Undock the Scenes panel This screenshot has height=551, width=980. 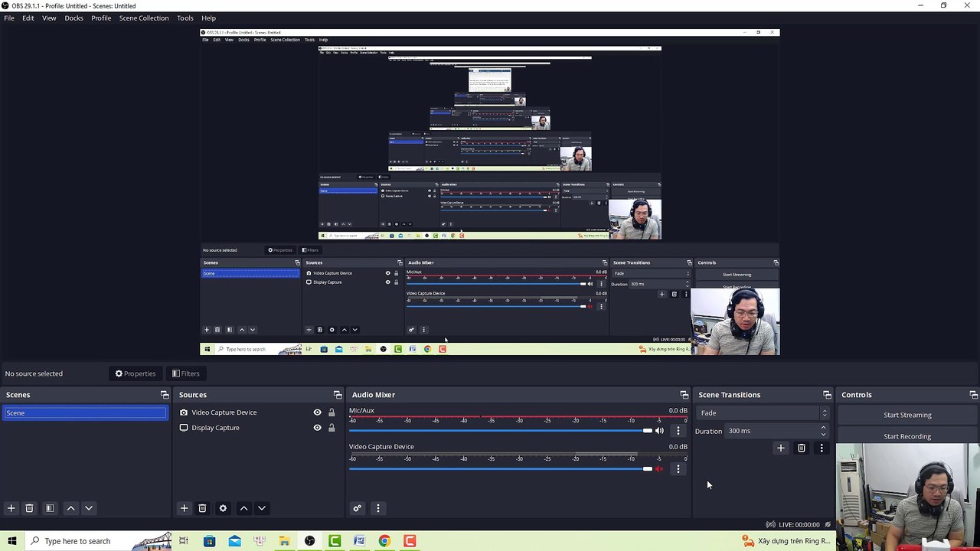(x=165, y=395)
